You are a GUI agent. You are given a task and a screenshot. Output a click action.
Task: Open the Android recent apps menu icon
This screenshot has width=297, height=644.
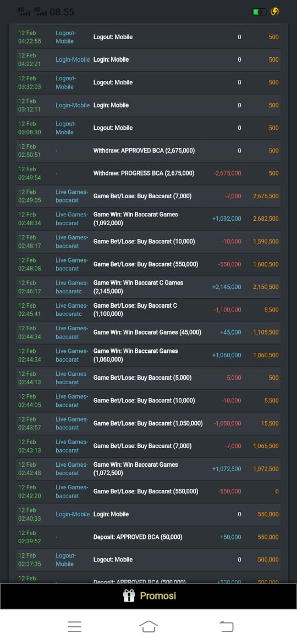click(x=74, y=626)
